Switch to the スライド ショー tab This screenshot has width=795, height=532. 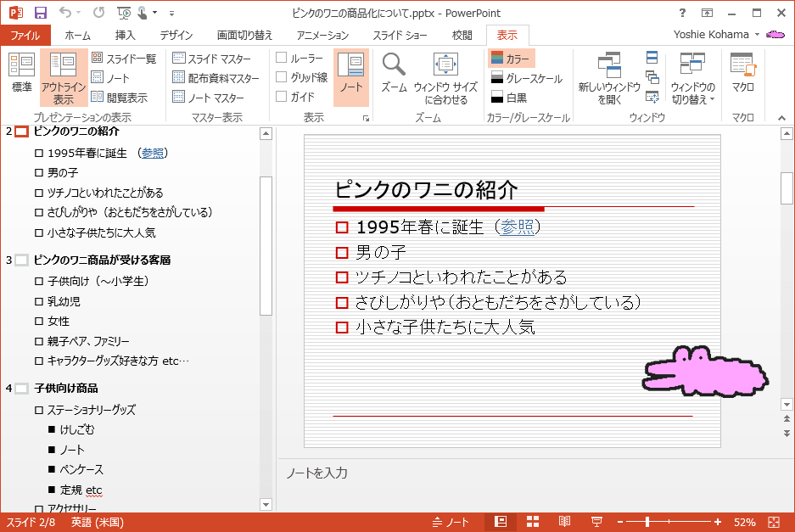coord(400,35)
